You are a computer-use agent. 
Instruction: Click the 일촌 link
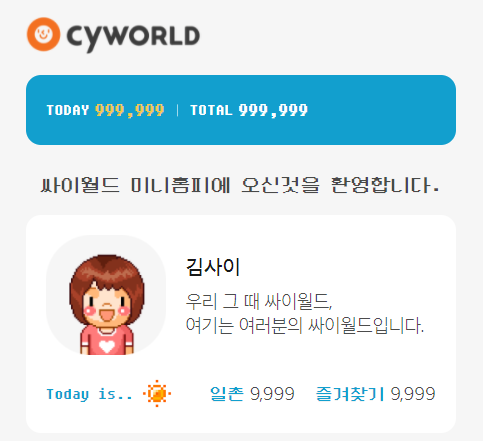pos(227,394)
